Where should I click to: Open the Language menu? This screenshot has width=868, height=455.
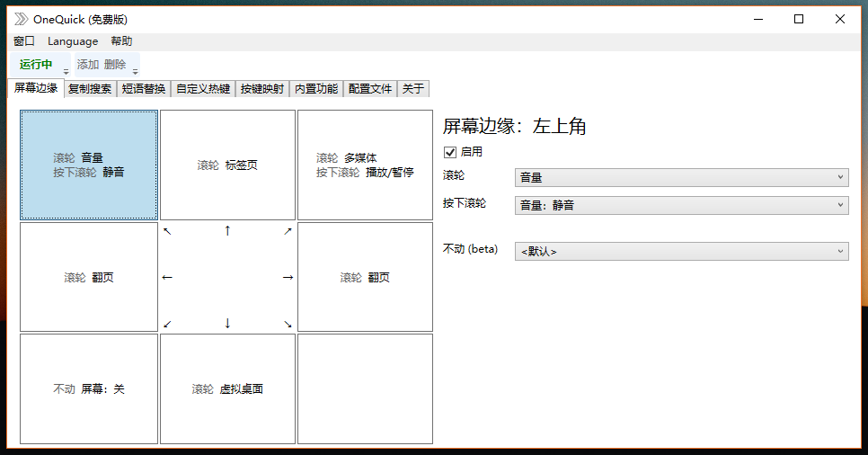coord(73,41)
